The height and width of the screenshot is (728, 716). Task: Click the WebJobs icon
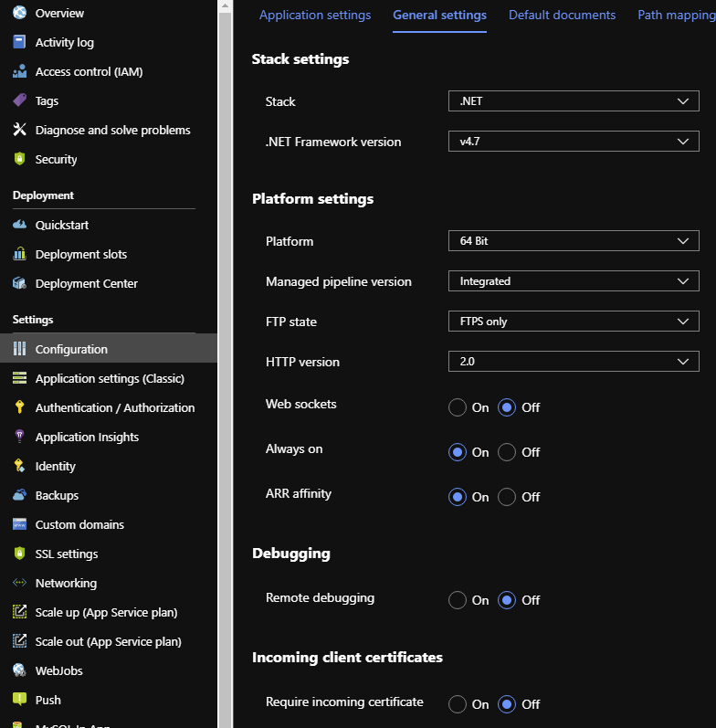[x=19, y=670]
